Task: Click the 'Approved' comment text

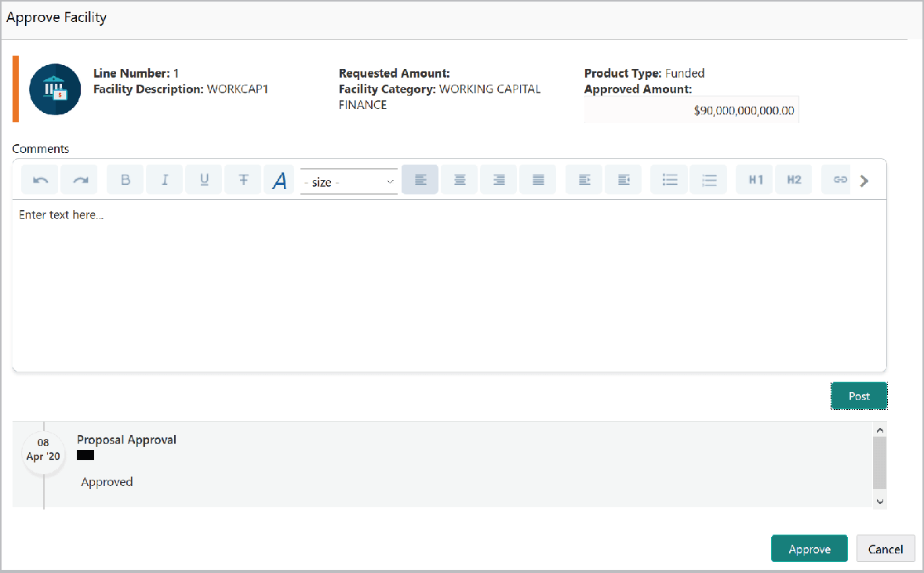Action: [107, 482]
